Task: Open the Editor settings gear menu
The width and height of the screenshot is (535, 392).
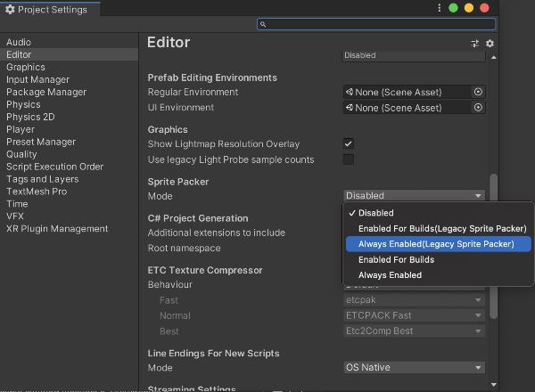Action: 490,44
